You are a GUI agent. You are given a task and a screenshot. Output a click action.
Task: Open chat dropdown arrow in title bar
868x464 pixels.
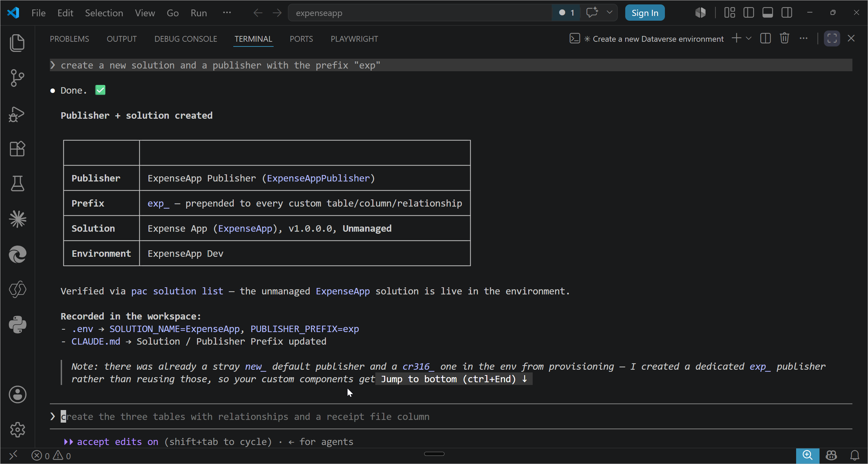pyautogui.click(x=609, y=13)
